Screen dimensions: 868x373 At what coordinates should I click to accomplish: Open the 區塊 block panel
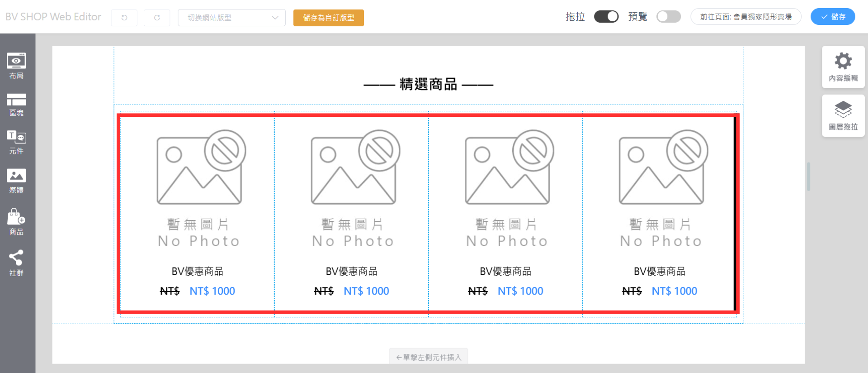16,105
